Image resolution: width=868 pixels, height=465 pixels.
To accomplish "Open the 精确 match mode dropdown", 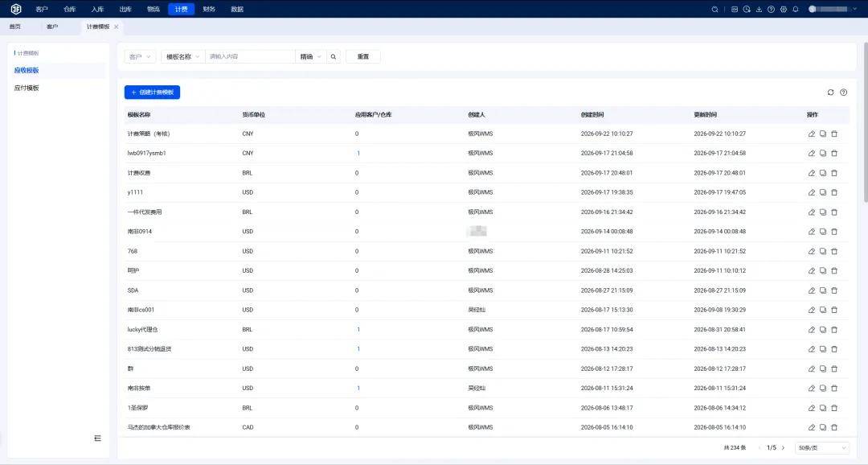I will coord(310,56).
